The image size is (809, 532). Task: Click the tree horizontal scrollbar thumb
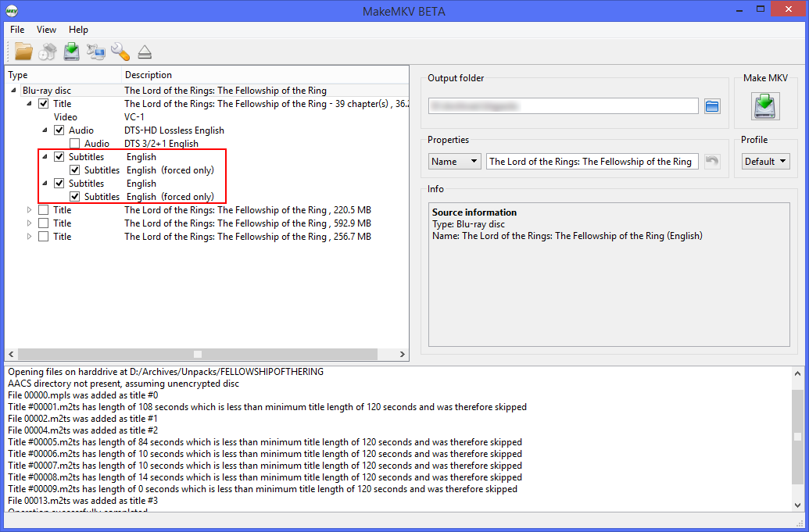click(x=198, y=355)
